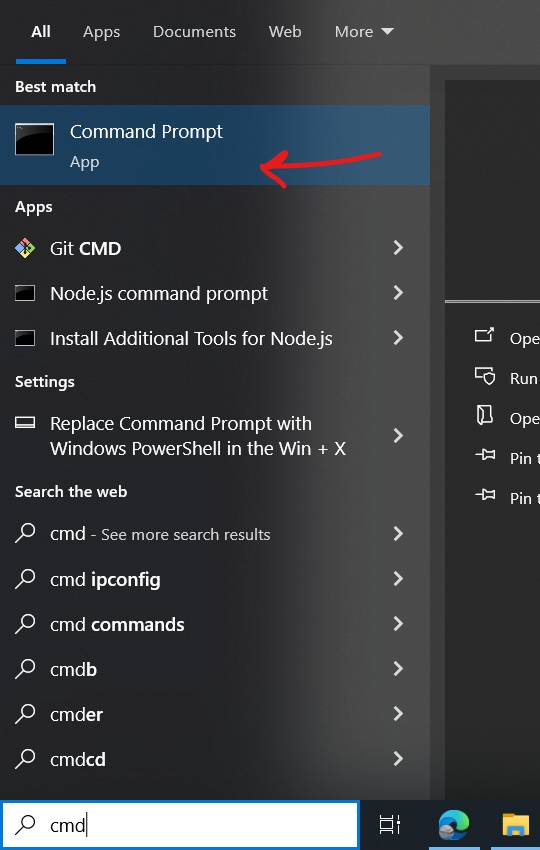Launch Git CMD app icon

[x=25, y=248]
